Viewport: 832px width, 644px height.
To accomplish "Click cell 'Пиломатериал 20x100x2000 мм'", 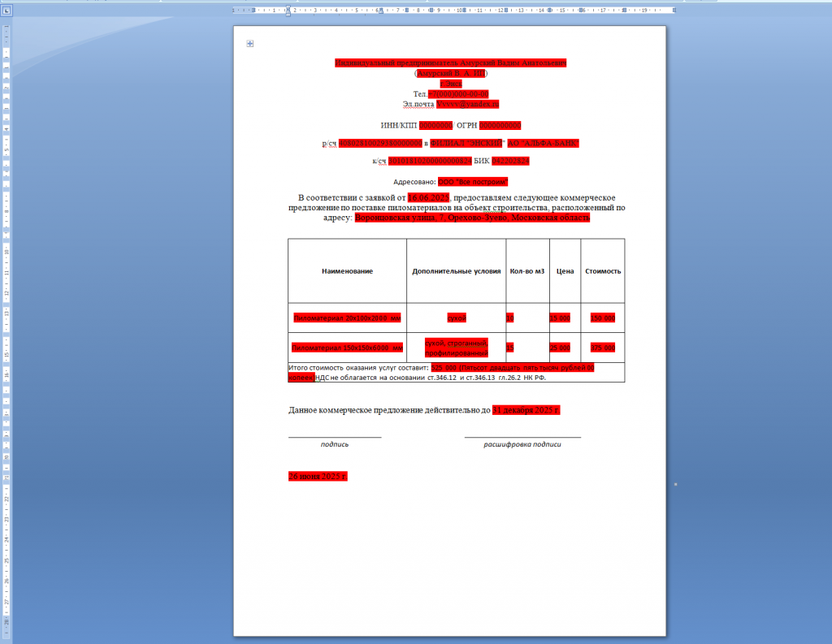I will (x=347, y=318).
